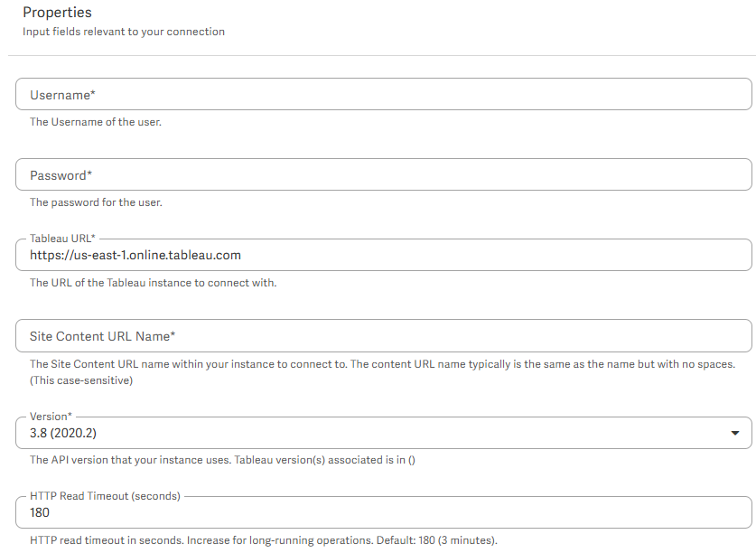Click the 'Tableau URL*' floating label
Image resolution: width=756 pixels, height=553 pixels.
pyautogui.click(x=62, y=239)
